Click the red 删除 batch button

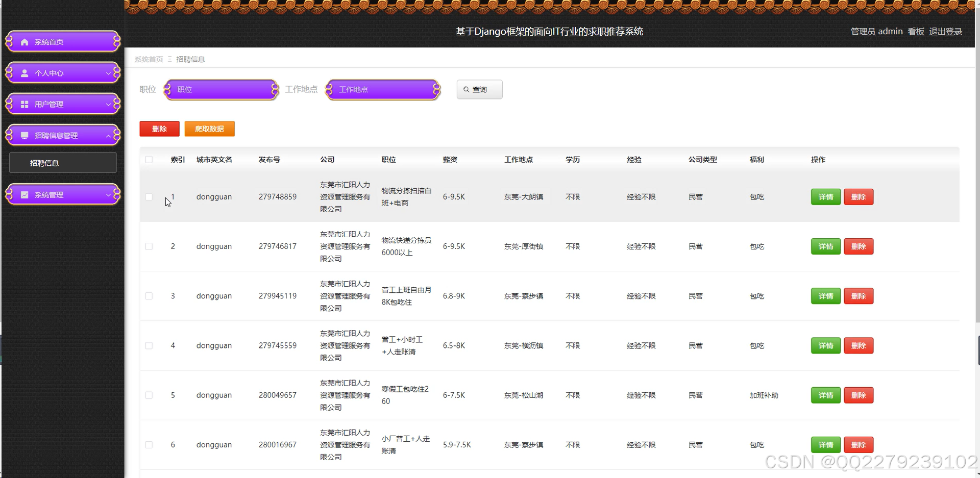pos(159,129)
